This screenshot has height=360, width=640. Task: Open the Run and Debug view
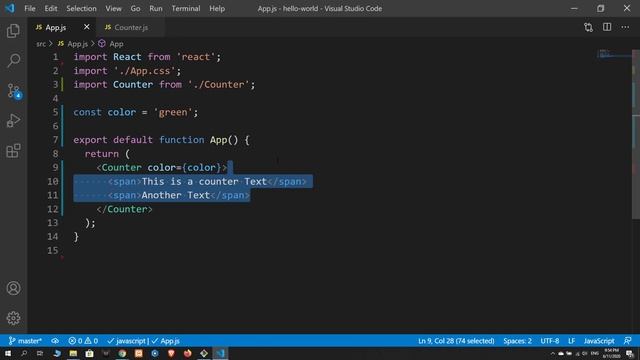[x=13, y=121]
